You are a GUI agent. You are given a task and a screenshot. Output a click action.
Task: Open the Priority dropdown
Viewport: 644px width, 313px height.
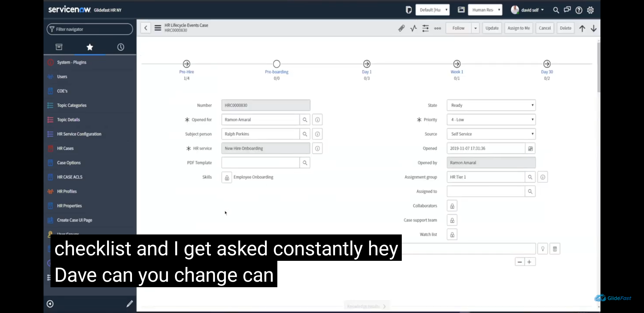(x=491, y=120)
